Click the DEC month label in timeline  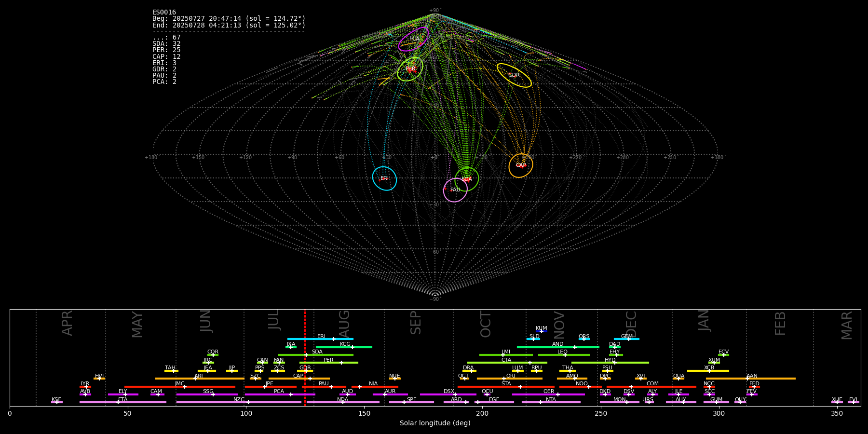631,324
